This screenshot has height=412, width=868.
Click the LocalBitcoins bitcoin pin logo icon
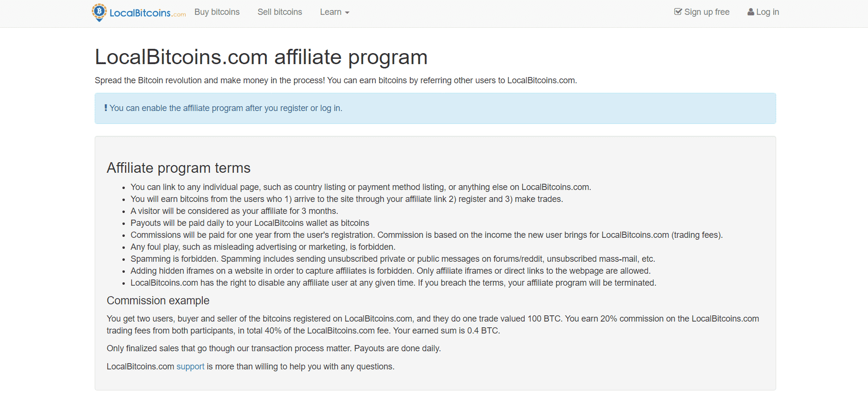(99, 12)
